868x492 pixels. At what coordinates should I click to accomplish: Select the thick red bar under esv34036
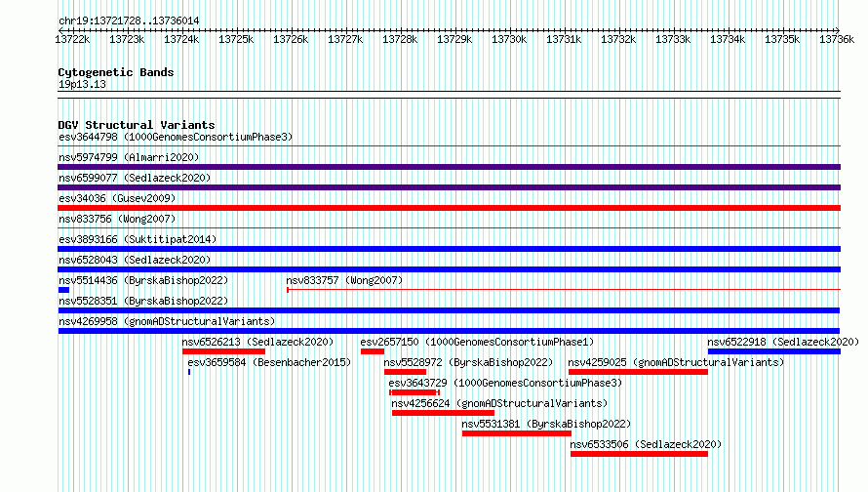pyautogui.click(x=449, y=208)
